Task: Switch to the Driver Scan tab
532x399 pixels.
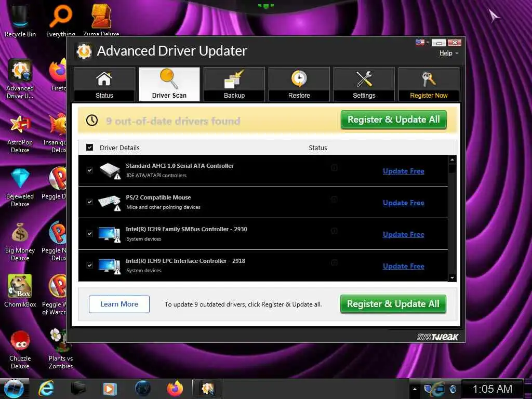Action: pyautogui.click(x=169, y=84)
